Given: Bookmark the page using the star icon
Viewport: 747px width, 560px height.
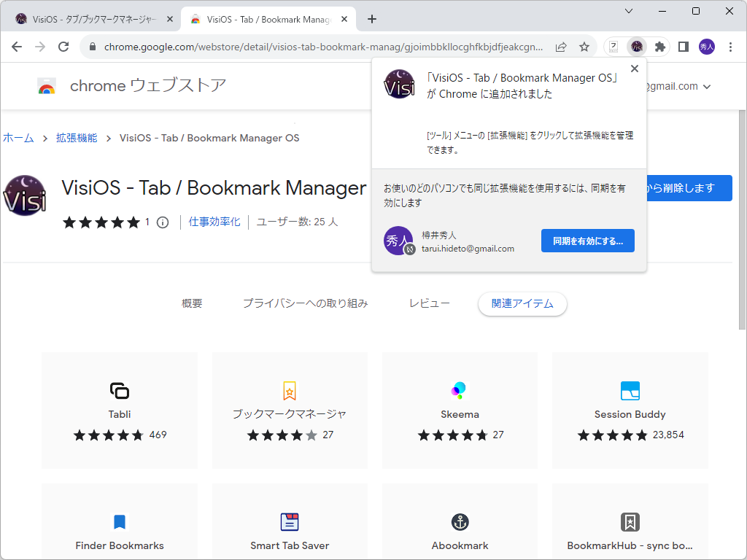Looking at the screenshot, I should pos(584,46).
